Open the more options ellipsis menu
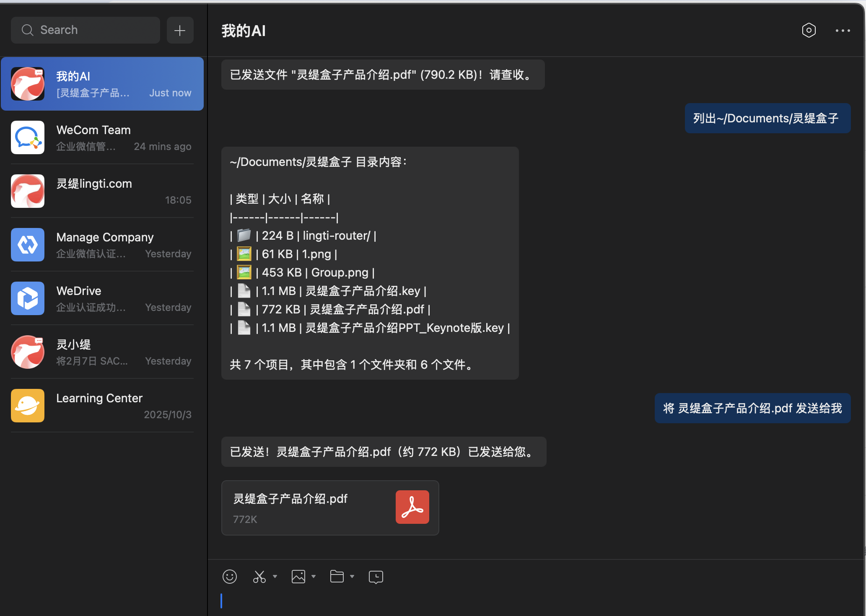Screen dimensions: 866x616 [x=842, y=30]
